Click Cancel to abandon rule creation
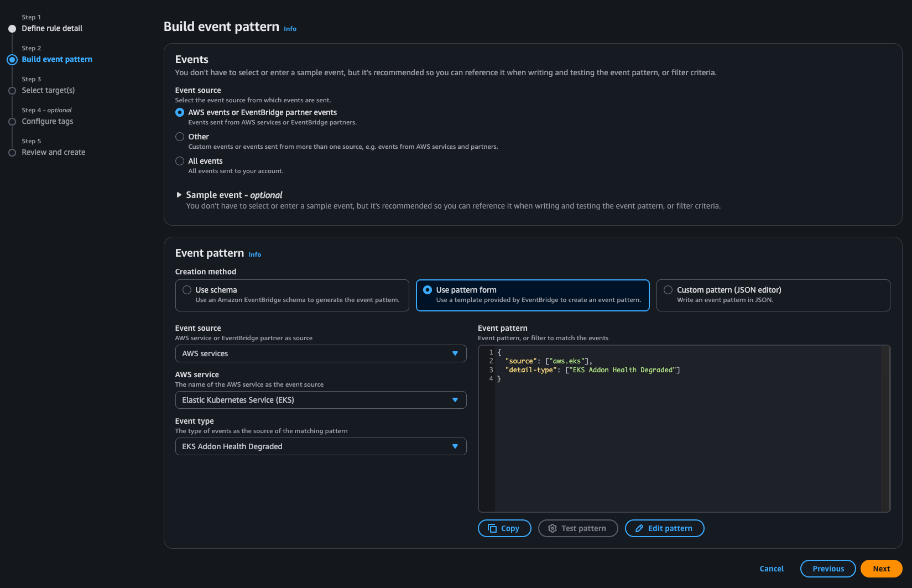Viewport: 912px width, 588px height. pyautogui.click(x=772, y=569)
